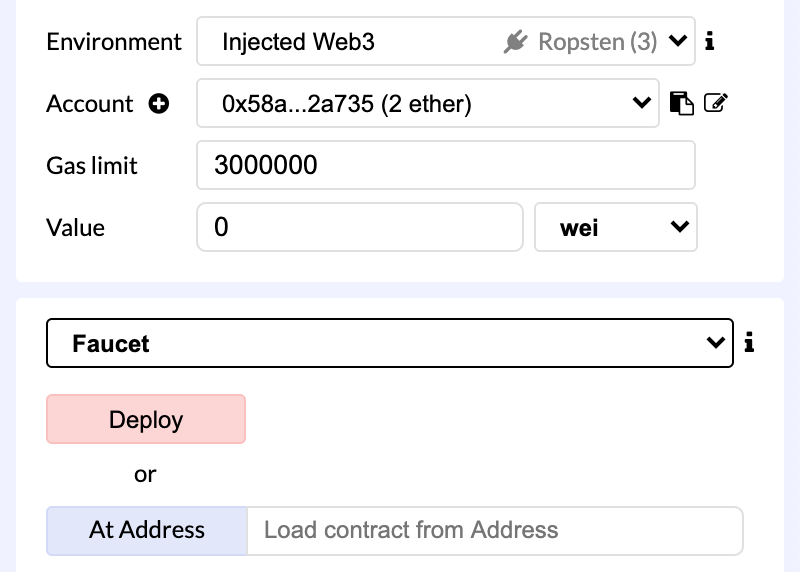The width and height of the screenshot is (800, 572).
Task: Click the Ropsten (3) network label
Action: (x=597, y=42)
